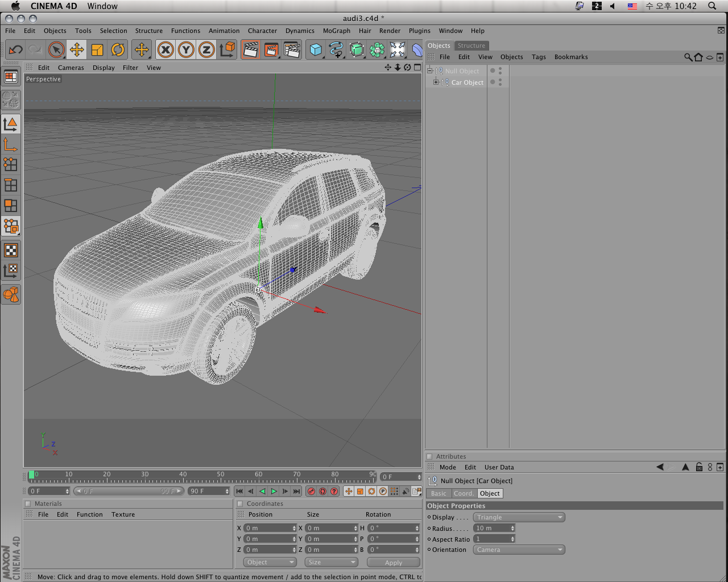Image resolution: width=728 pixels, height=582 pixels.
Task: Open Spotlight search in the menu bar
Action: [x=712, y=6]
